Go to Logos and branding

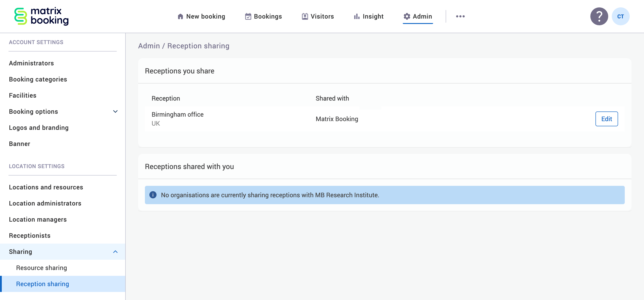point(38,128)
